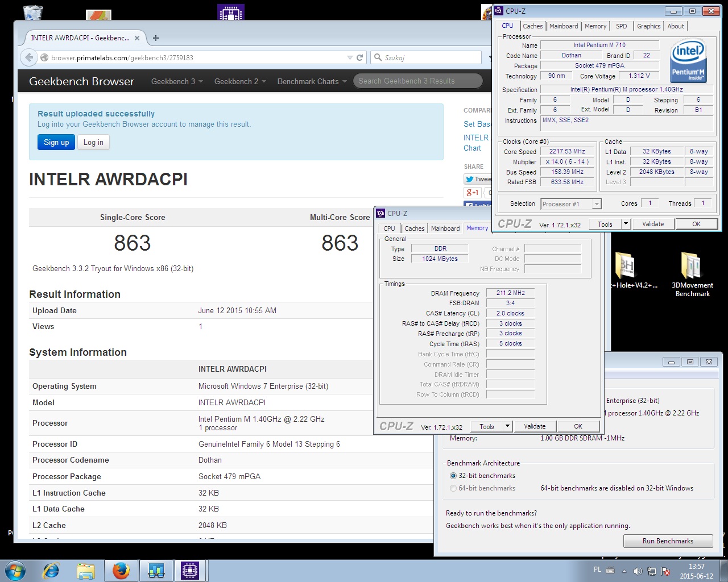728x582 pixels.
Task: Switch to the Graphics tab
Action: 648,26
